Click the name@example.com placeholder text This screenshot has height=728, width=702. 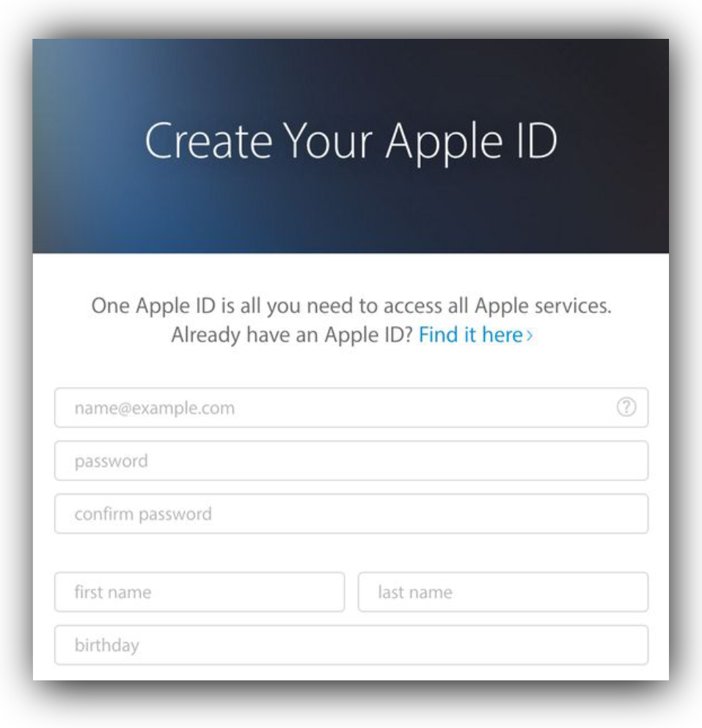(155, 408)
